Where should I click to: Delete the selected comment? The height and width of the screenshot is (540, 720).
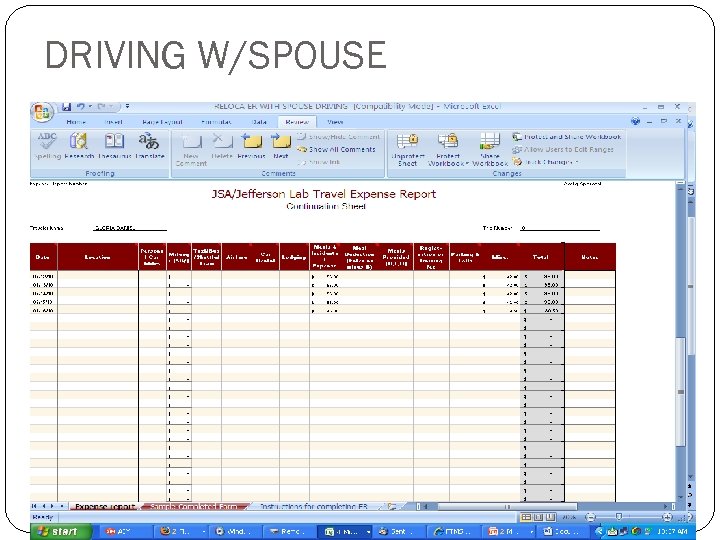[222, 146]
